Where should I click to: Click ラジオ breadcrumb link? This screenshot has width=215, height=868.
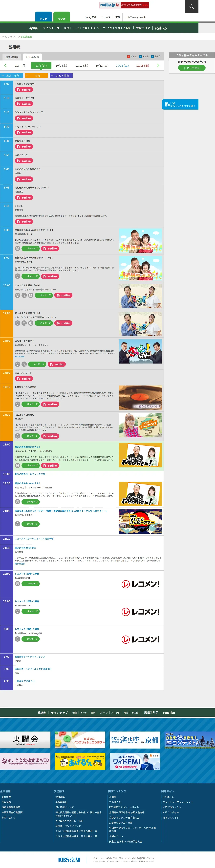pos(14,36)
